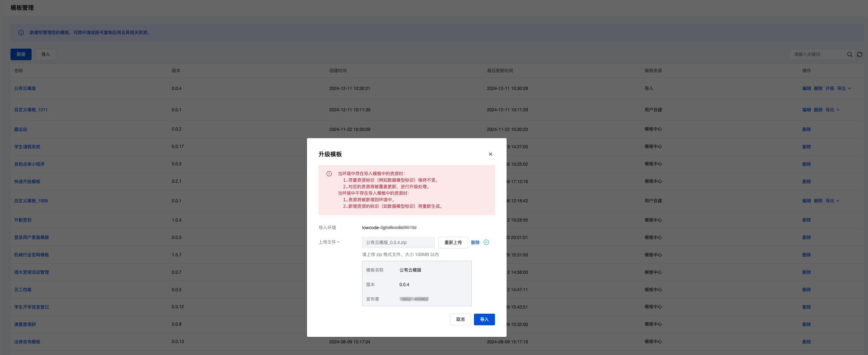The image size is (868, 355).
Task: Click 删除 for 趣运动 row
Action: (x=806, y=129)
